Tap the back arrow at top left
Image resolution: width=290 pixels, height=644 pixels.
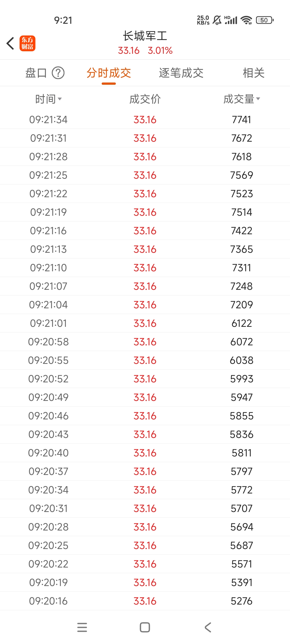[x=10, y=43]
